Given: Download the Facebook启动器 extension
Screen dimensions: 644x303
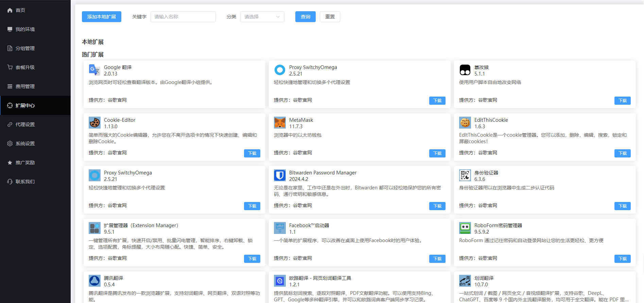Looking at the screenshot, I should [437, 259].
